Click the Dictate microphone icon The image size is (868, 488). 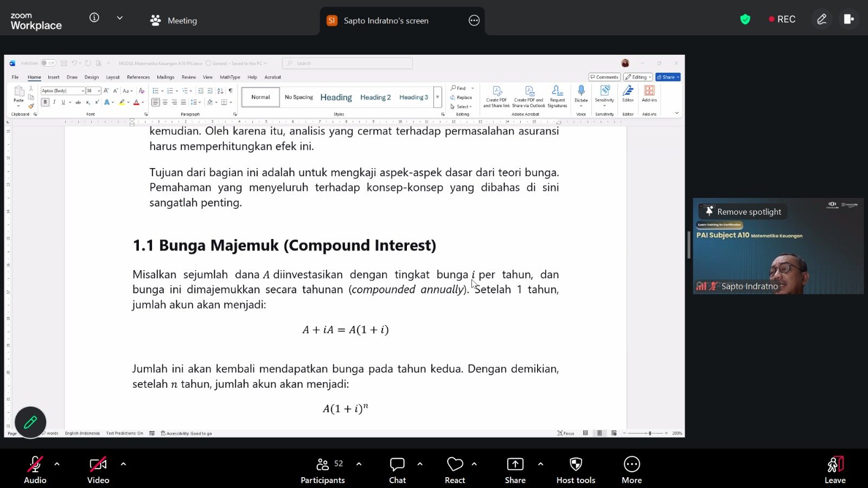(581, 90)
